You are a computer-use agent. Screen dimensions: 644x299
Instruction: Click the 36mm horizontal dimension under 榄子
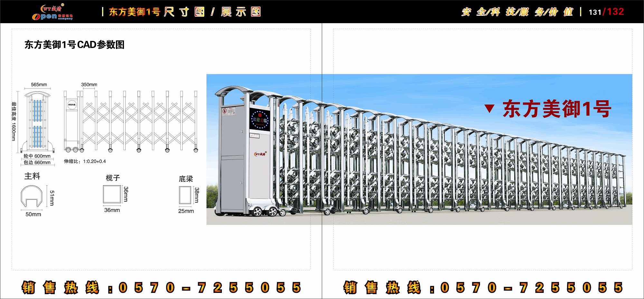coord(112,210)
